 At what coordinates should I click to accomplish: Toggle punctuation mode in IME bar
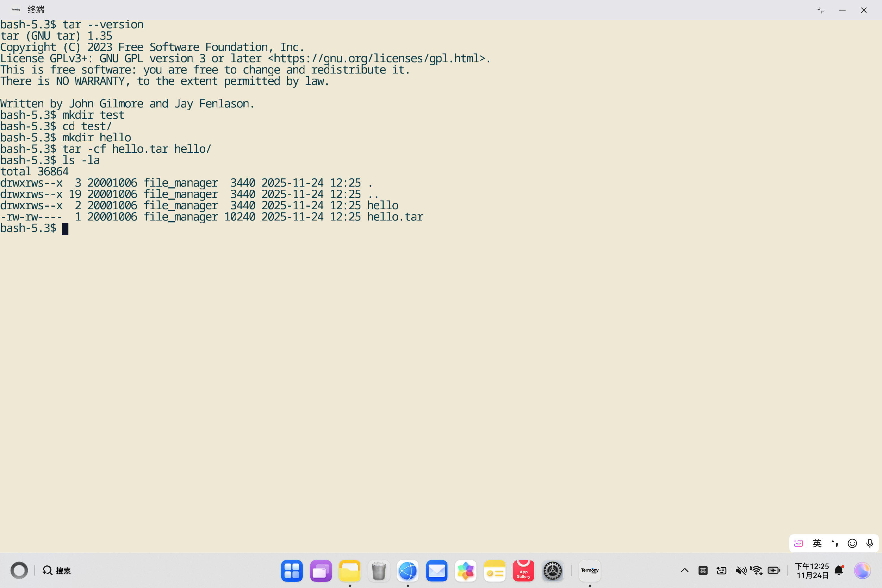835,543
